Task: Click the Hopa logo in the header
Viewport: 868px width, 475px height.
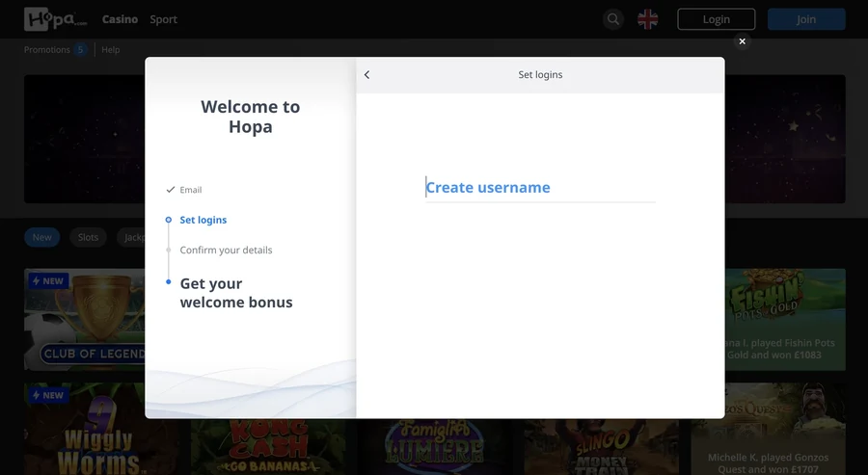Action: coord(55,19)
